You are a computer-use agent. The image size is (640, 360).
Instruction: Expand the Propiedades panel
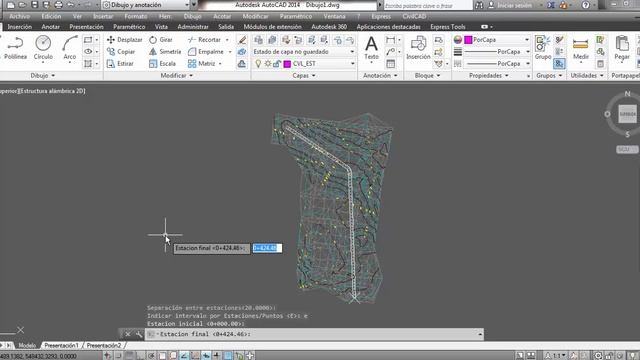click(x=489, y=76)
